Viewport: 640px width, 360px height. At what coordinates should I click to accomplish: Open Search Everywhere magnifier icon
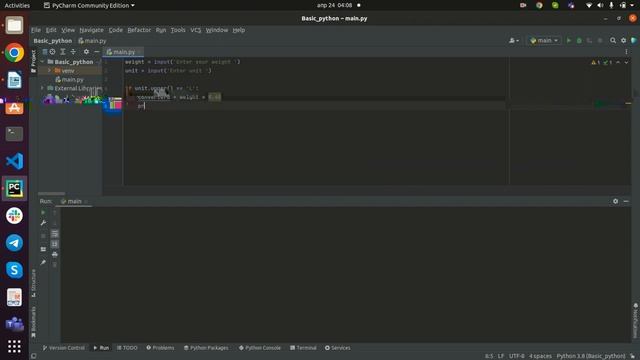point(613,40)
